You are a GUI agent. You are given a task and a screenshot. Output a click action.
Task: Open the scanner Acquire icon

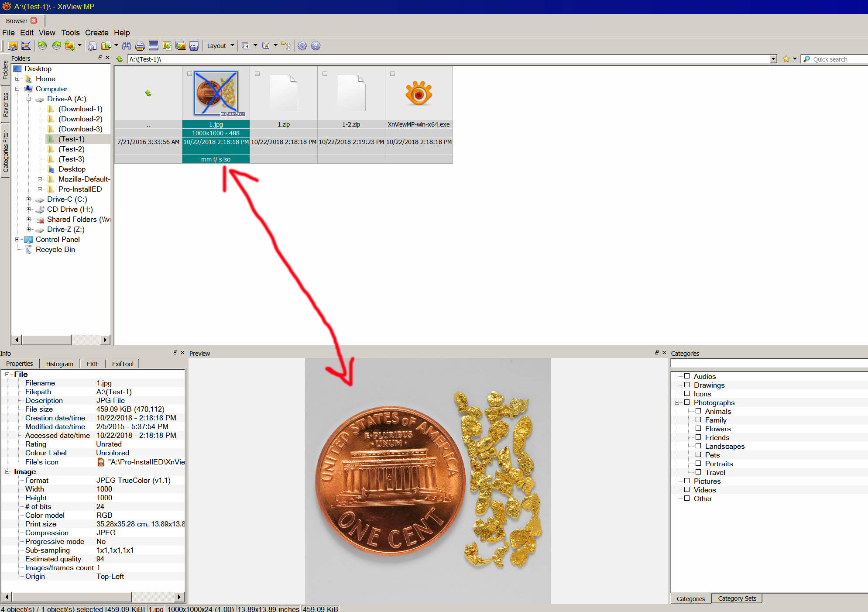(x=153, y=46)
